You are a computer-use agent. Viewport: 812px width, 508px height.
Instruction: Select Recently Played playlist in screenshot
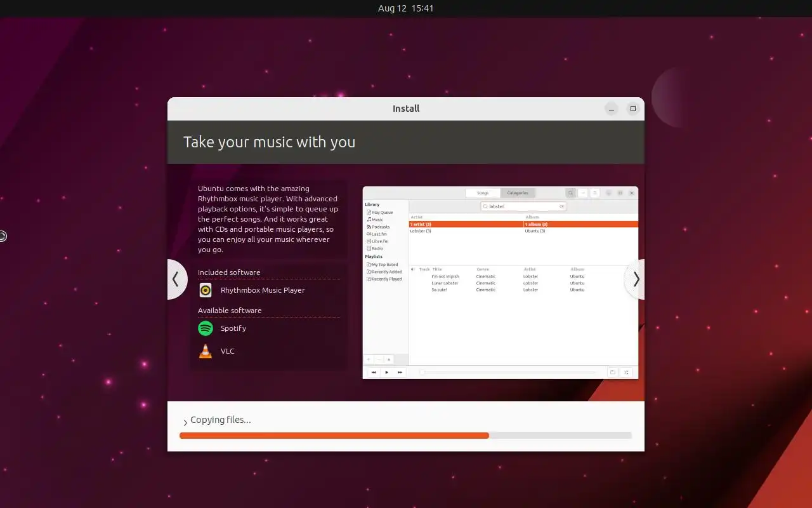[x=384, y=279]
